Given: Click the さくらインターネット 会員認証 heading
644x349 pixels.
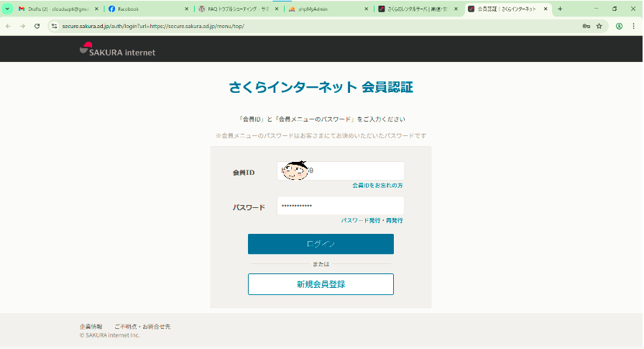Looking at the screenshot, I should (321, 87).
